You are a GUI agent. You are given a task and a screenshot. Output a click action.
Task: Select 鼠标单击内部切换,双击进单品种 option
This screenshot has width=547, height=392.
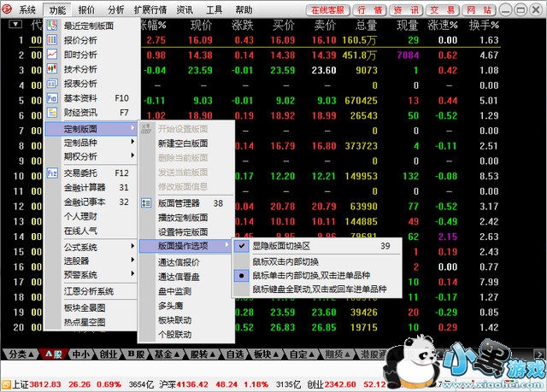[317, 275]
